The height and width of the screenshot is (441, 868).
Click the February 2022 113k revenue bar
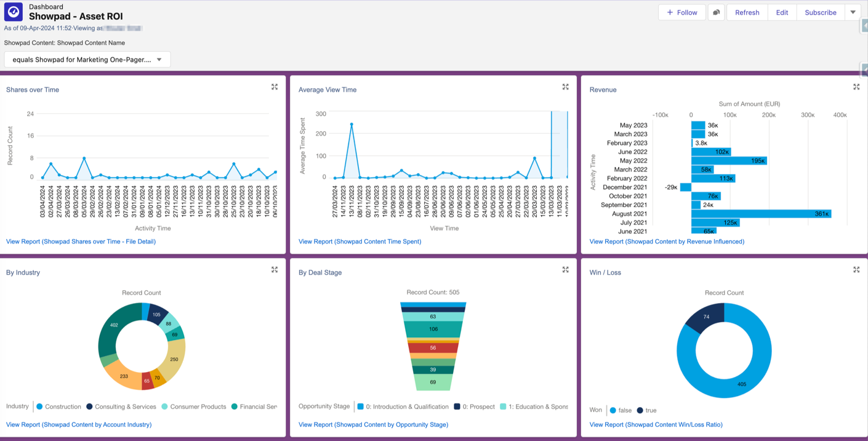[x=713, y=179]
